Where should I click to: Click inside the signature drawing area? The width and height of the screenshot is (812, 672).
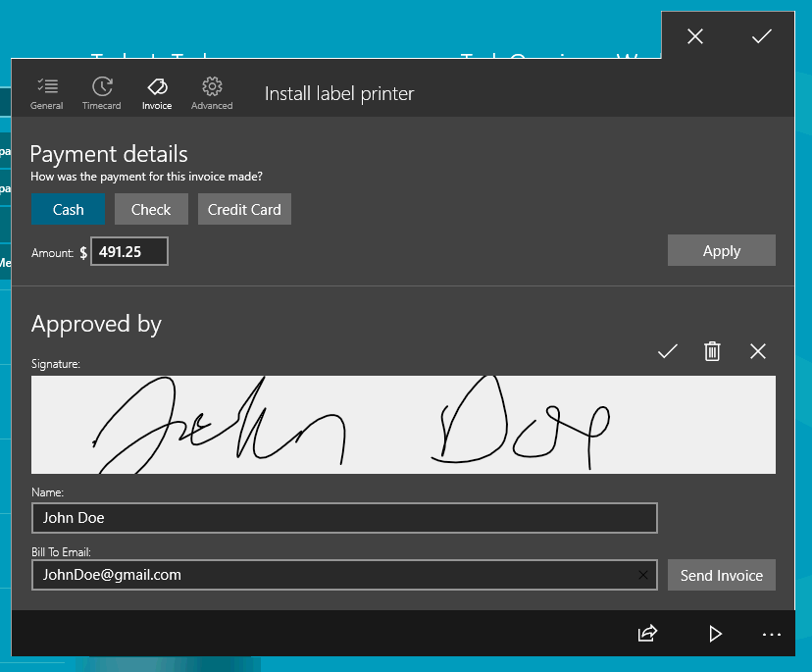402,425
